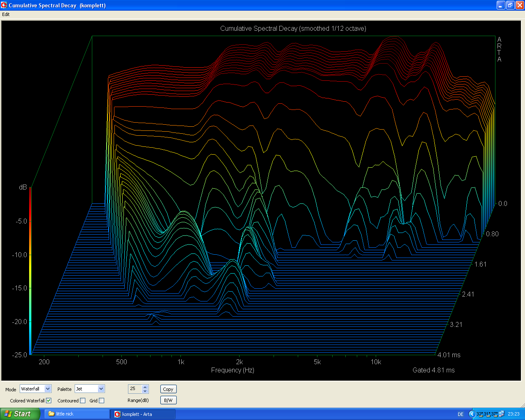525x420 pixels.
Task: Disable the Colored Waterfall checkbox
Action: (49, 401)
